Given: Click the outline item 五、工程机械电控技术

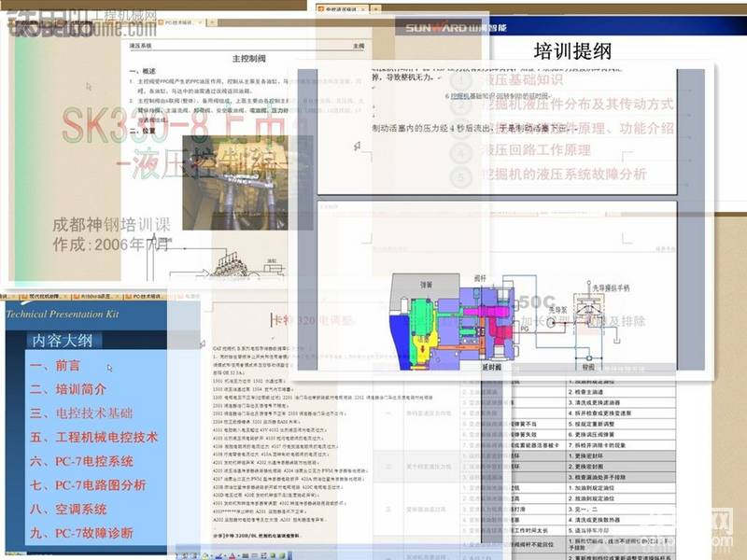Looking at the screenshot, I should coord(93,437).
